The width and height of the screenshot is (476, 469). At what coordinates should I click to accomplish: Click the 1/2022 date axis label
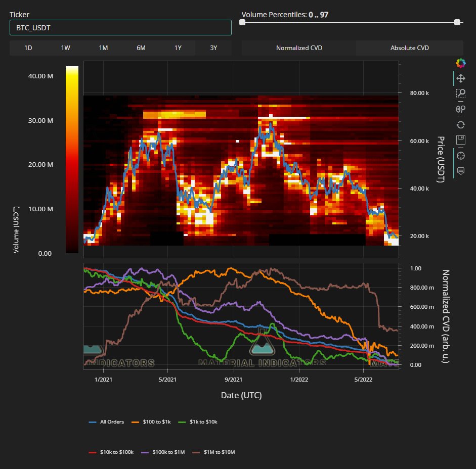click(299, 380)
